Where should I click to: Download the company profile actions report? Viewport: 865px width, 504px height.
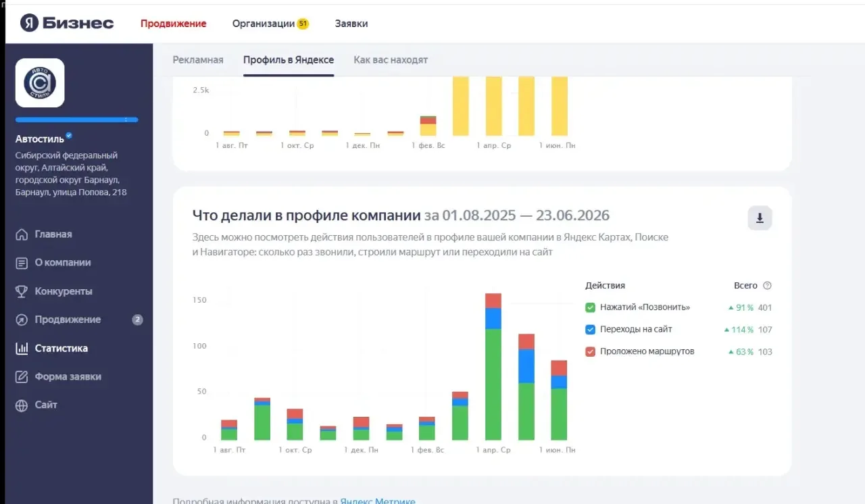pos(760,218)
